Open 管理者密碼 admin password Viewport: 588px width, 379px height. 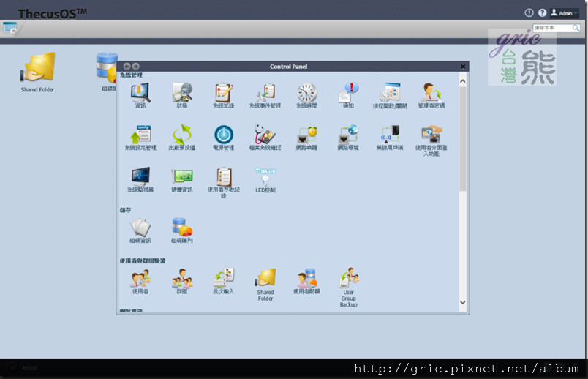(431, 95)
